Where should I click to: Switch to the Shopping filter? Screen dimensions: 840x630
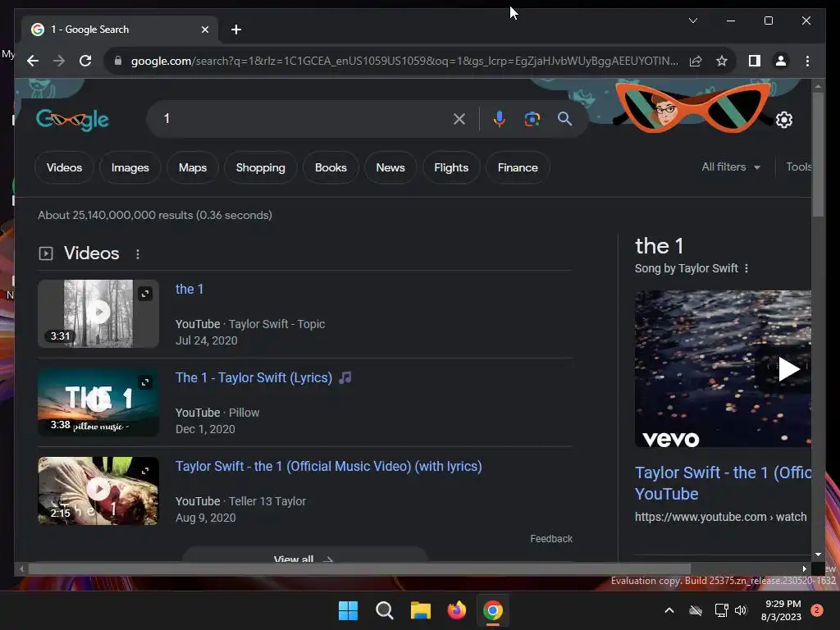261,167
